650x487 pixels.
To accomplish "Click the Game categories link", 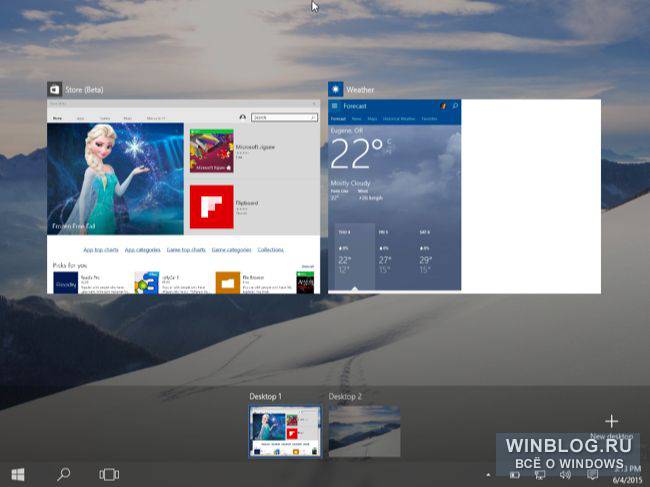I will coord(231,250).
